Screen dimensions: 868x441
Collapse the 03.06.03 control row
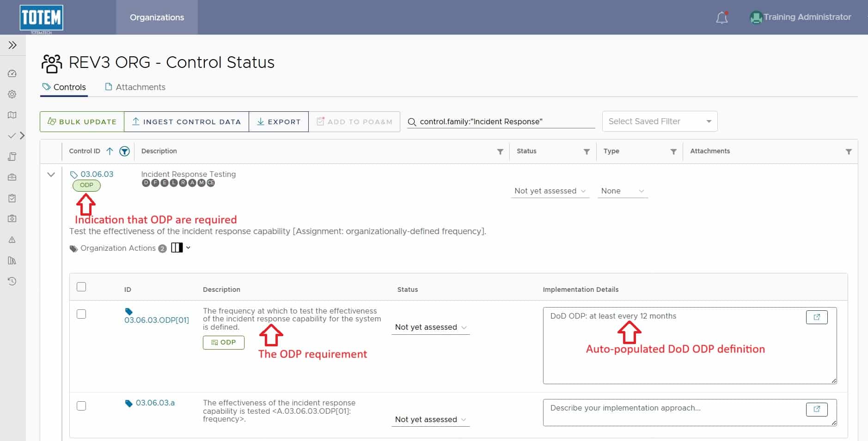point(51,175)
